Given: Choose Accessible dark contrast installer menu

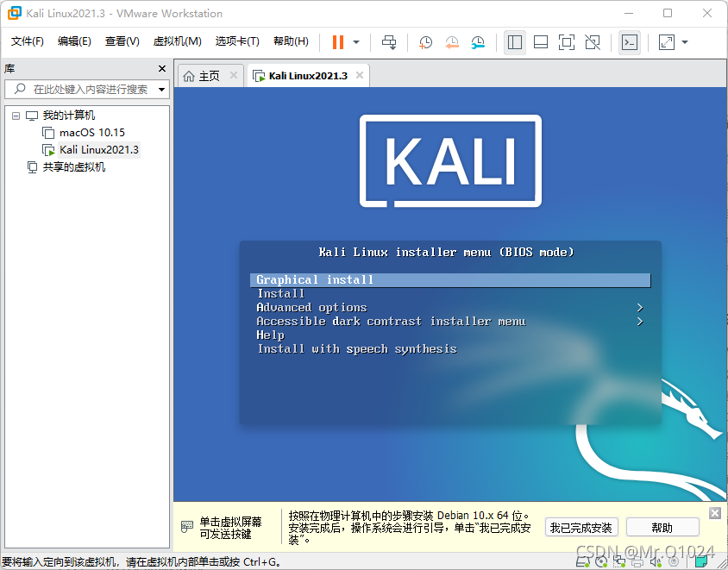Looking at the screenshot, I should (x=391, y=321).
